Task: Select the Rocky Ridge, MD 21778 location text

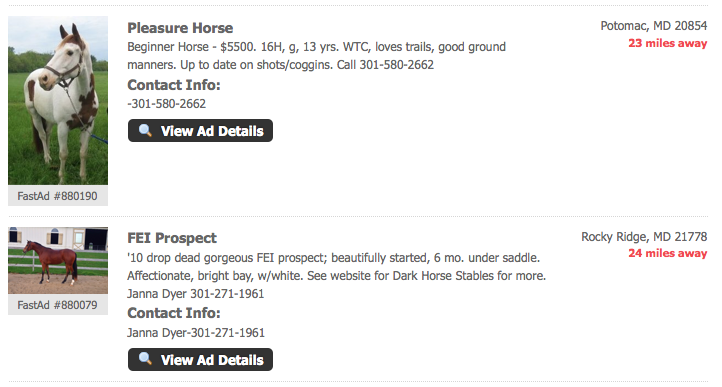Action: [644, 237]
